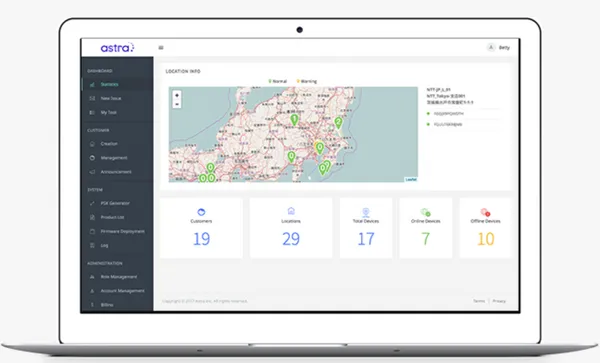Screen dimensions: 600x363
Task: Click the Offline Devices card icon
Action: tap(485, 212)
